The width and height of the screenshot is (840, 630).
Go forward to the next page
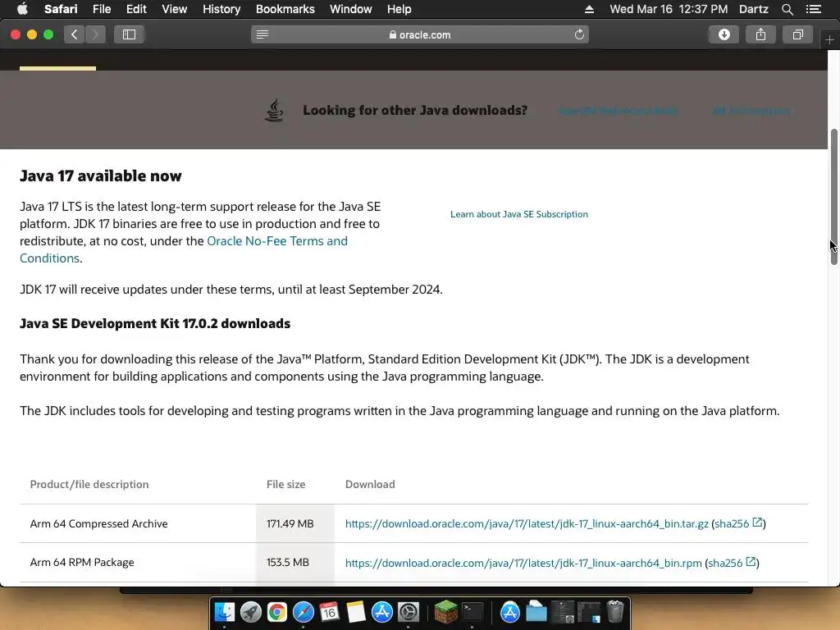(95, 34)
